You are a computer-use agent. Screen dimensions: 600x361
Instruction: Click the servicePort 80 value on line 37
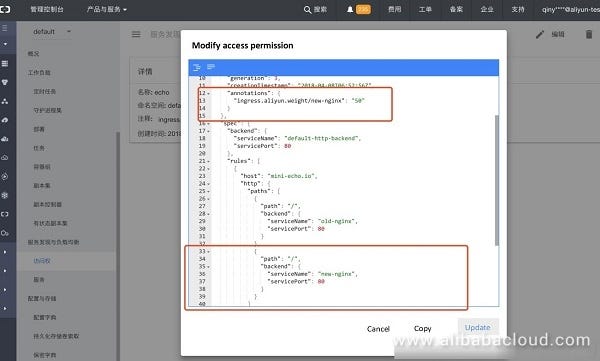click(x=321, y=281)
